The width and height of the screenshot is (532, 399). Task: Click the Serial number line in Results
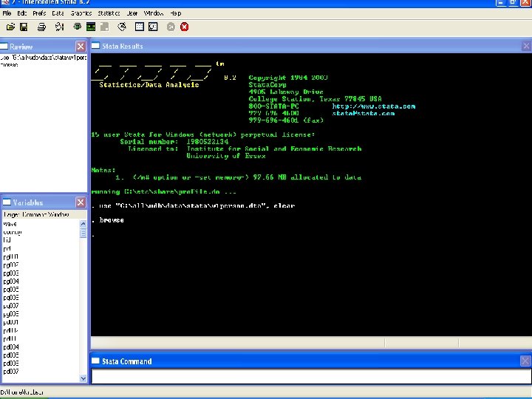(174, 142)
